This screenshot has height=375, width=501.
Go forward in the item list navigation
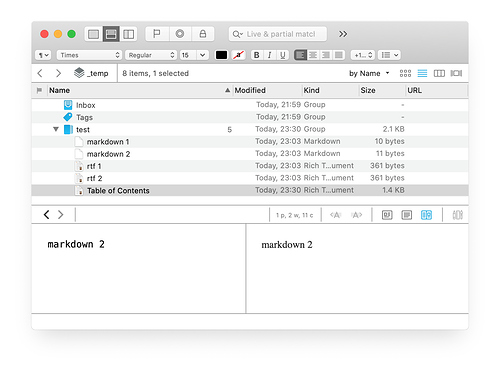tap(58, 73)
